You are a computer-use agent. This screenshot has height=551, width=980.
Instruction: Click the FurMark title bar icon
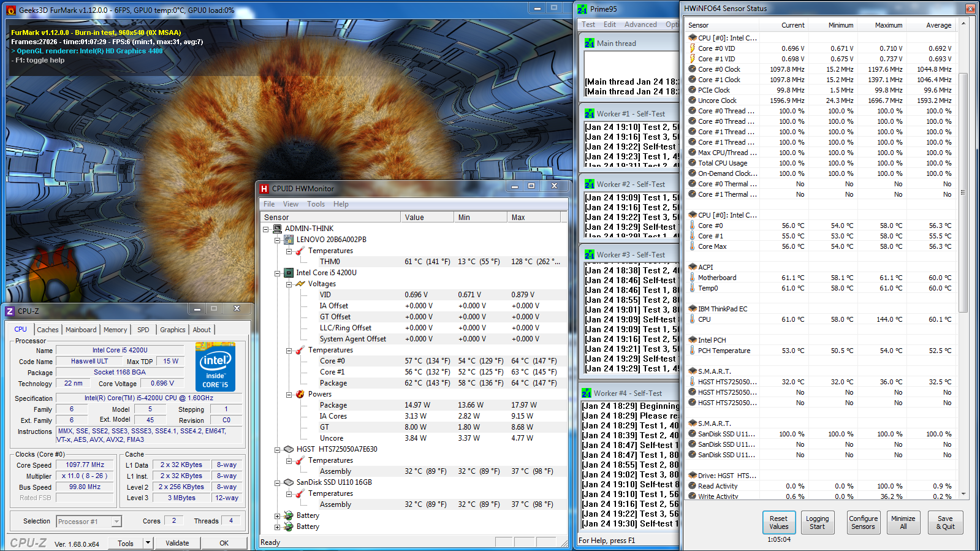click(x=10, y=10)
